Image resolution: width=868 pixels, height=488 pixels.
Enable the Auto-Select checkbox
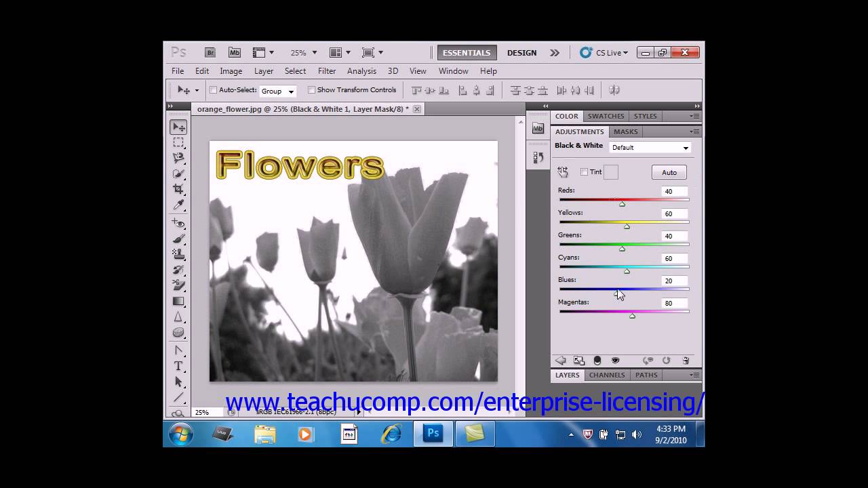click(213, 89)
